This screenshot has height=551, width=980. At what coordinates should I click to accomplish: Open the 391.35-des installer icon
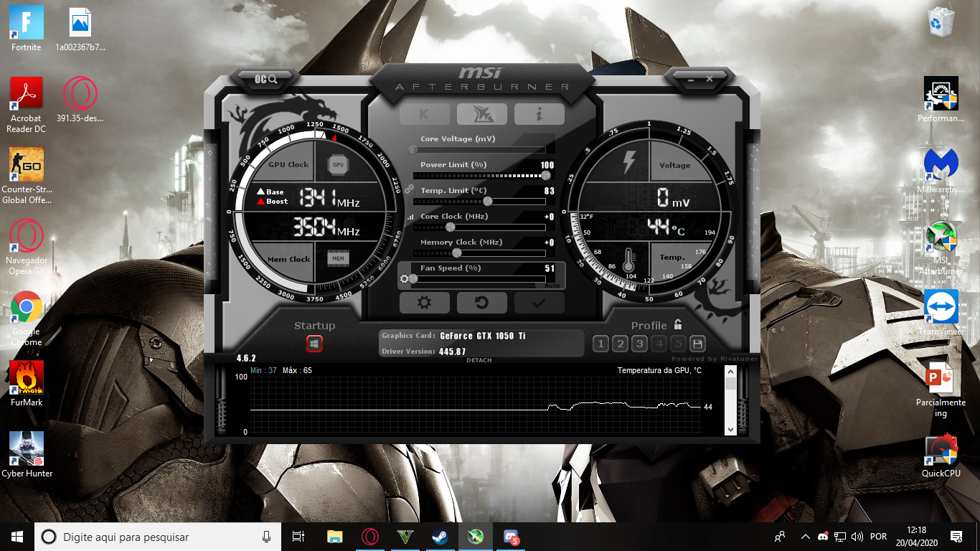pos(80,100)
